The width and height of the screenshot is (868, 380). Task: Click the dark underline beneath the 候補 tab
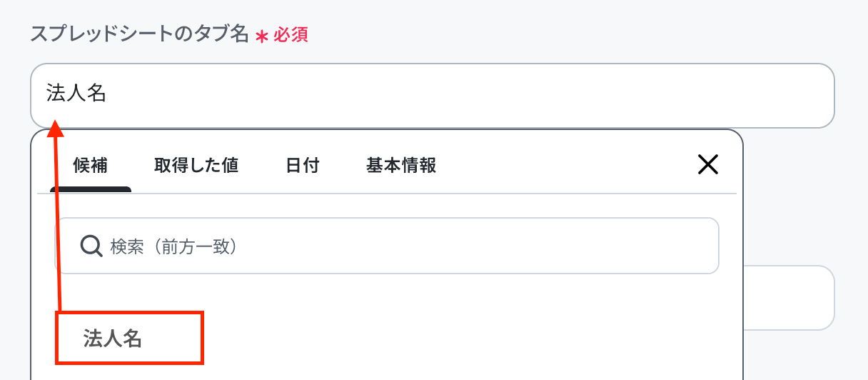coord(91,190)
